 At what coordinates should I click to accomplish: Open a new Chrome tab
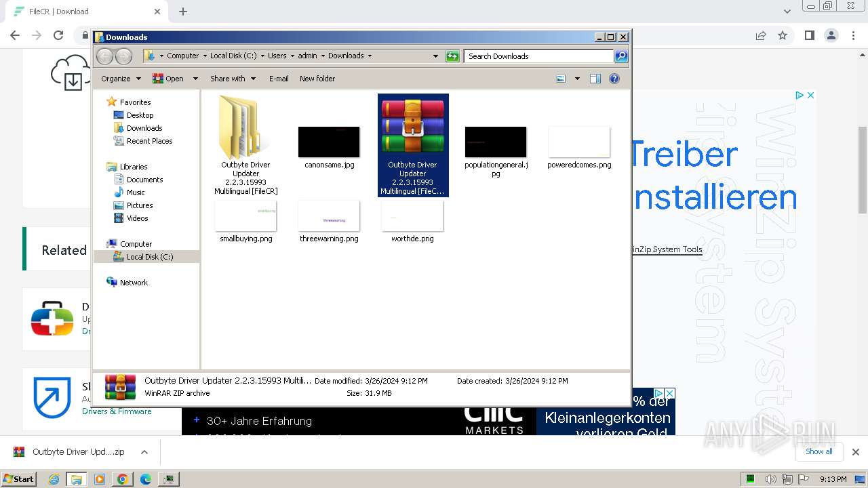tap(183, 12)
